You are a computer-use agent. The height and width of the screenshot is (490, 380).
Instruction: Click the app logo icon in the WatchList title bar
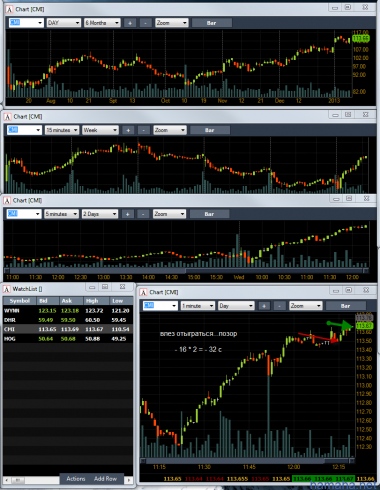click(x=7, y=289)
